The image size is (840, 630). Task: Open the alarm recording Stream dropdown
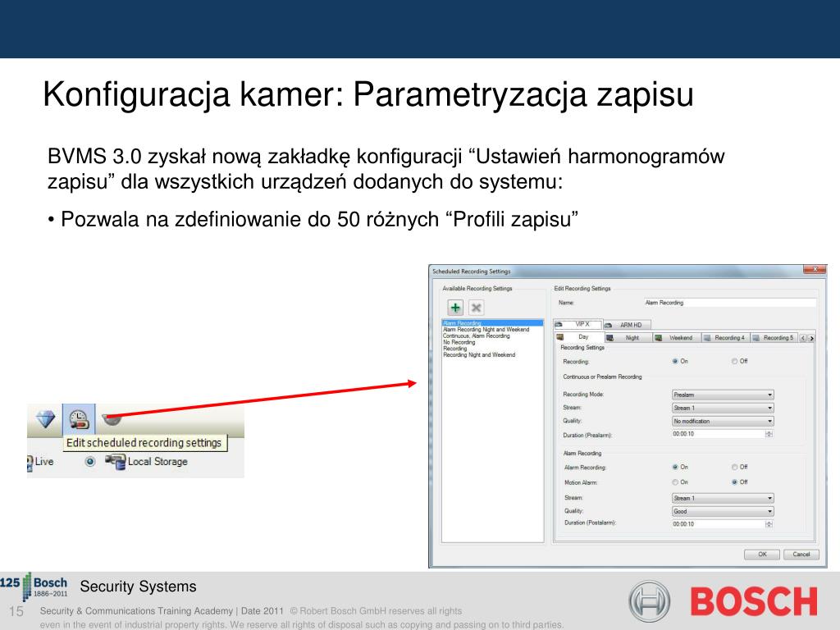pyautogui.click(x=723, y=498)
